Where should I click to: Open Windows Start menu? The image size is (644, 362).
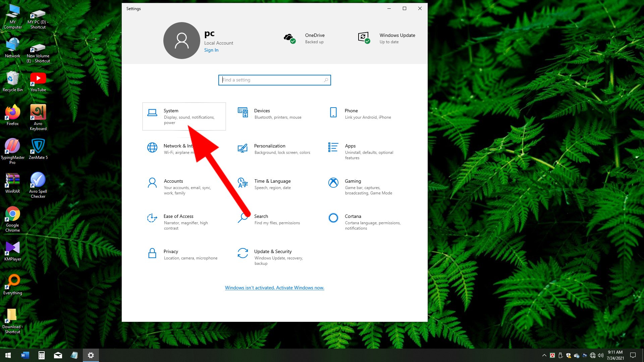[x=8, y=355]
